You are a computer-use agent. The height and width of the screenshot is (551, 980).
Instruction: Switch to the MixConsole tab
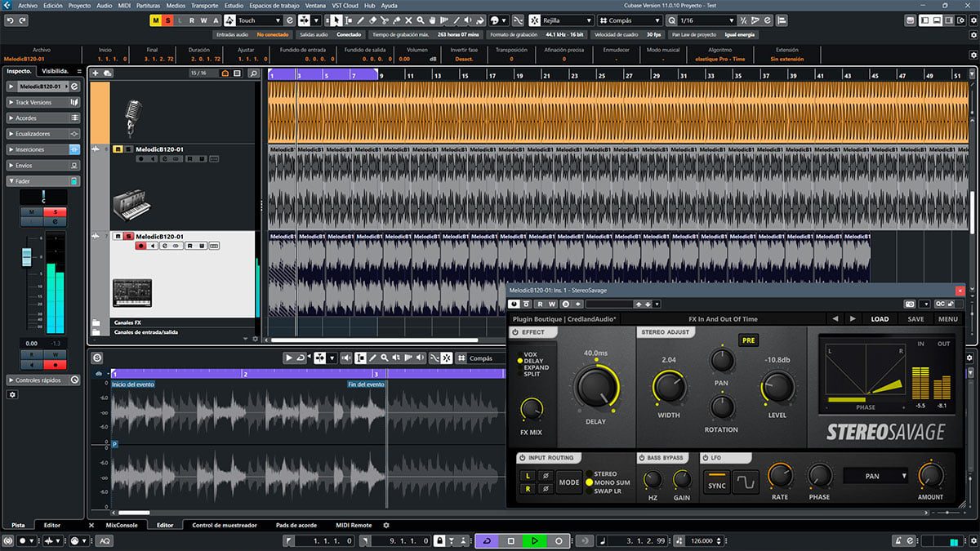pyautogui.click(x=122, y=525)
